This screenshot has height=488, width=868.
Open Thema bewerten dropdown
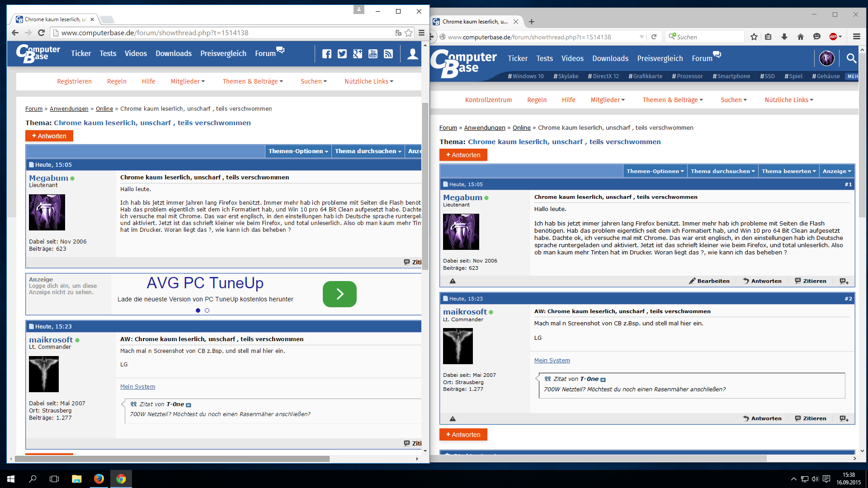(x=788, y=171)
